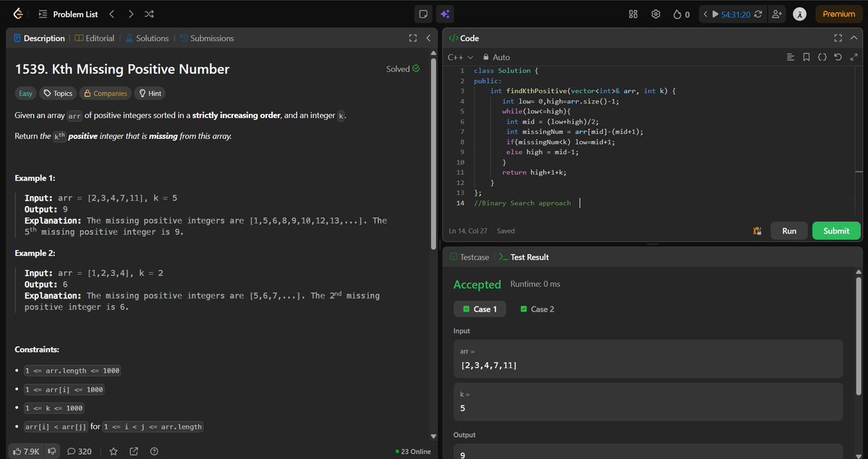The height and width of the screenshot is (459, 868).
Task: Collapse the Description panel left chevron
Action: click(427, 38)
